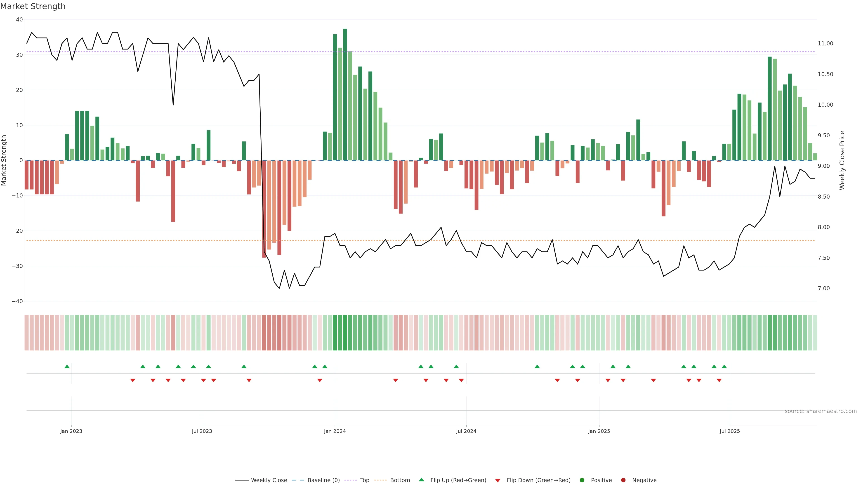Click the last red flip-down triangle marker
868x488 pixels.
[x=719, y=380]
